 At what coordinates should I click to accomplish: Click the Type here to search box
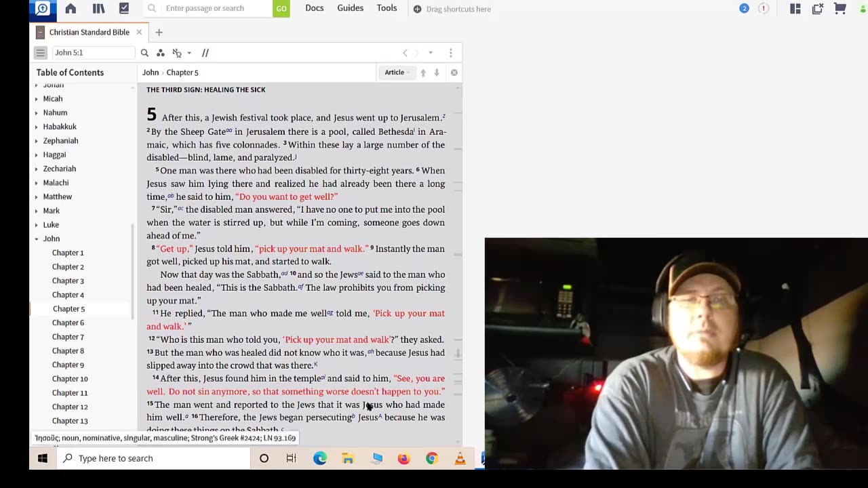[x=153, y=458]
